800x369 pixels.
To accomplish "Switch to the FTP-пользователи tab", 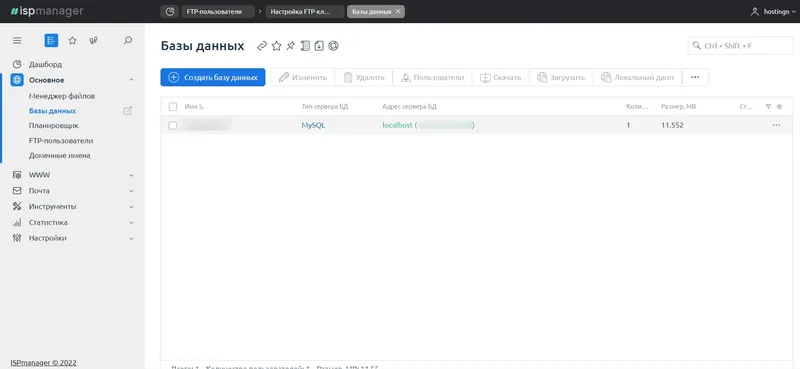I will tap(218, 11).
